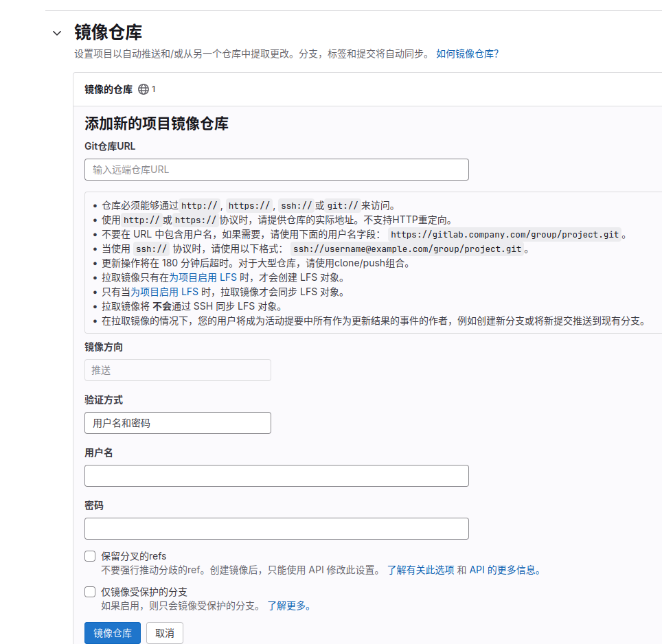Open the 如何镜像仓库? help link
Screen dimensions: 662x644
(467, 54)
